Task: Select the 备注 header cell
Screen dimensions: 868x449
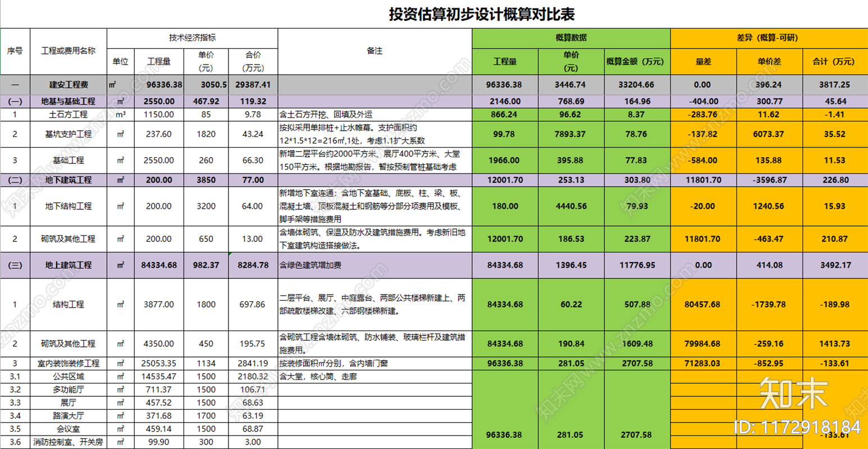Action: click(x=374, y=51)
